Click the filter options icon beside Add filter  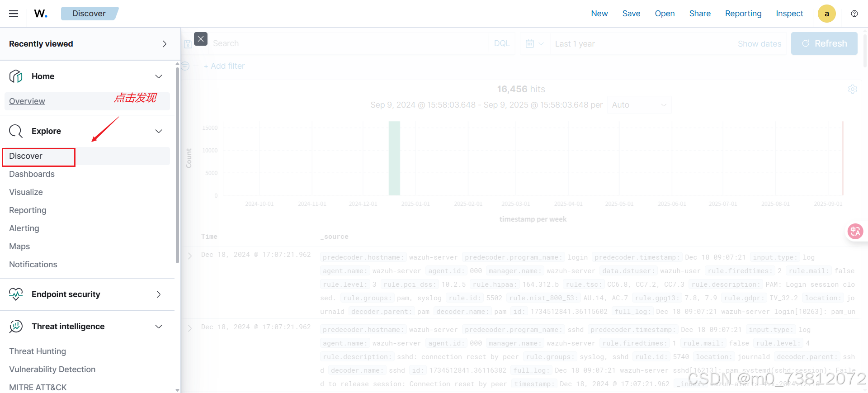pos(185,66)
